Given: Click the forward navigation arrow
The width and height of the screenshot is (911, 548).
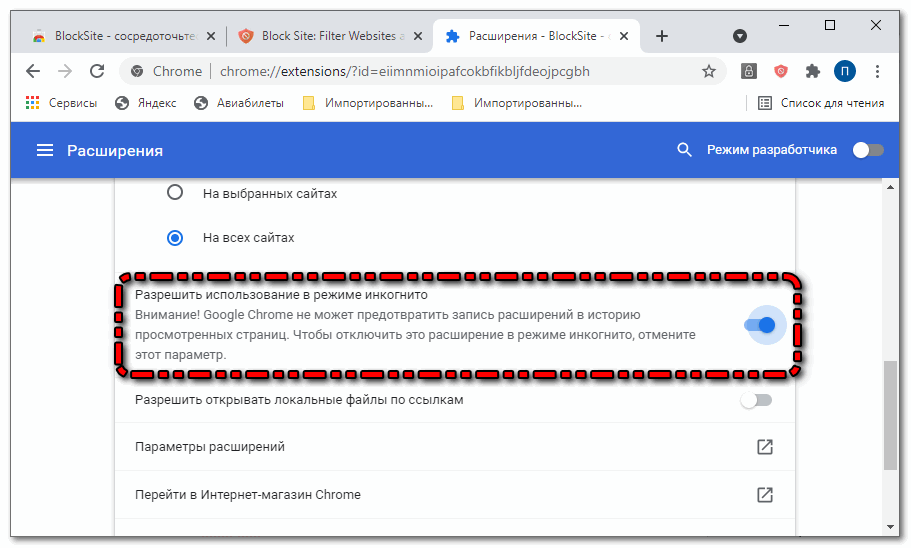Looking at the screenshot, I should click(x=65, y=71).
